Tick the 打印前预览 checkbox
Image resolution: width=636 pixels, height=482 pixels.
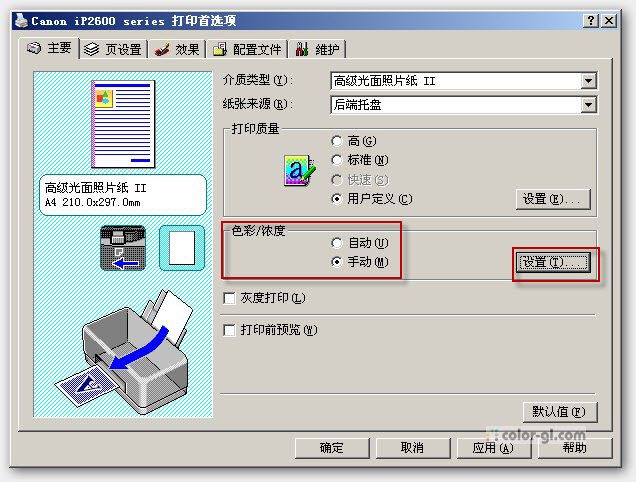coord(230,330)
